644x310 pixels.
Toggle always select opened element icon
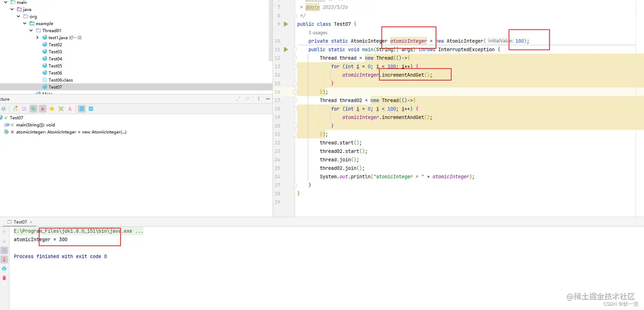[81, 109]
